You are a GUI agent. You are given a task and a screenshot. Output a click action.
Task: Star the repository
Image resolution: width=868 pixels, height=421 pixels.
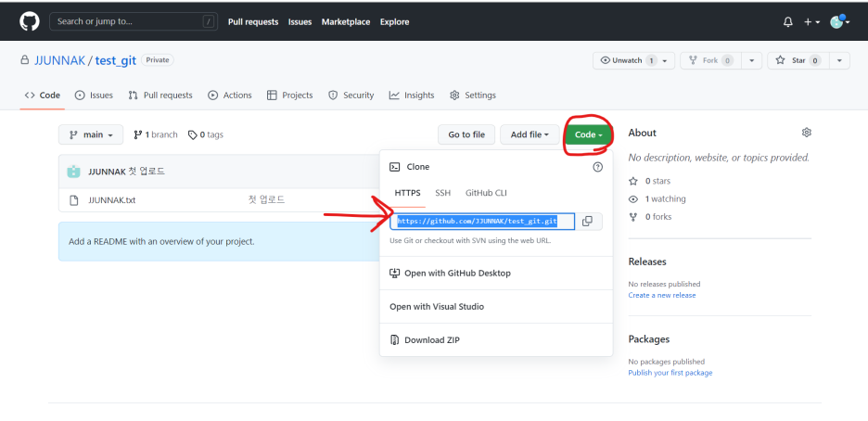pos(798,60)
